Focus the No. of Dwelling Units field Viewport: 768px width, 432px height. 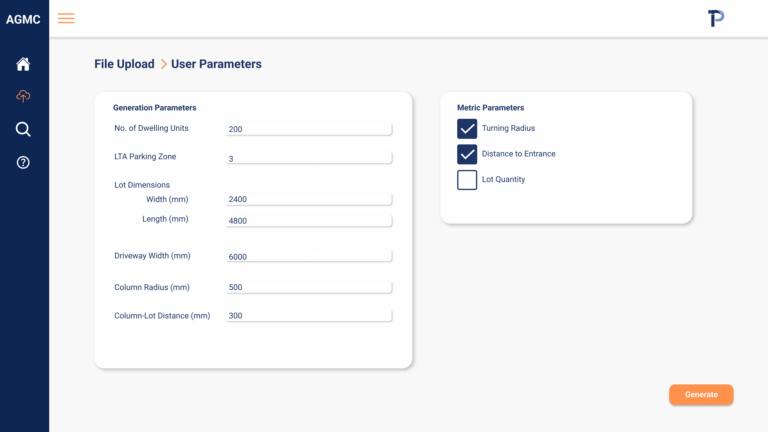pos(309,129)
